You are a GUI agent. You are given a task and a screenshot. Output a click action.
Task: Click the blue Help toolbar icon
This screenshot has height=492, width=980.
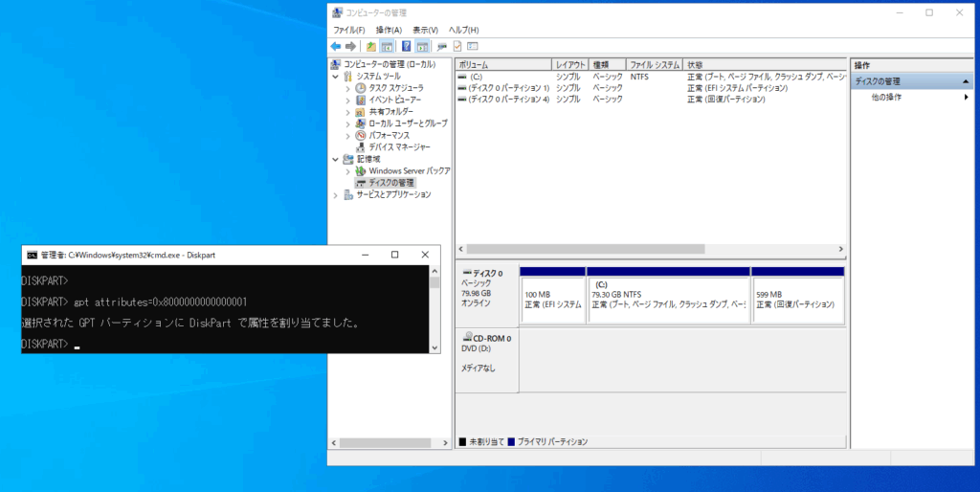pyautogui.click(x=407, y=46)
